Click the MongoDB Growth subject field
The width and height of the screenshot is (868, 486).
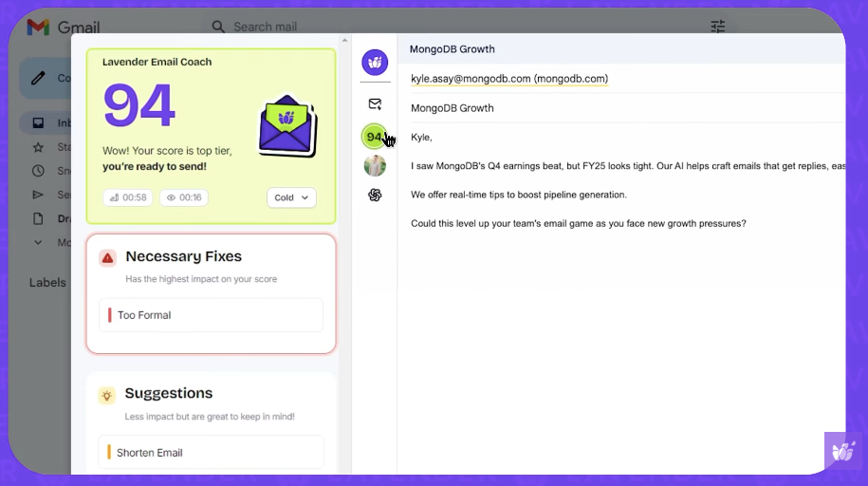click(x=452, y=108)
